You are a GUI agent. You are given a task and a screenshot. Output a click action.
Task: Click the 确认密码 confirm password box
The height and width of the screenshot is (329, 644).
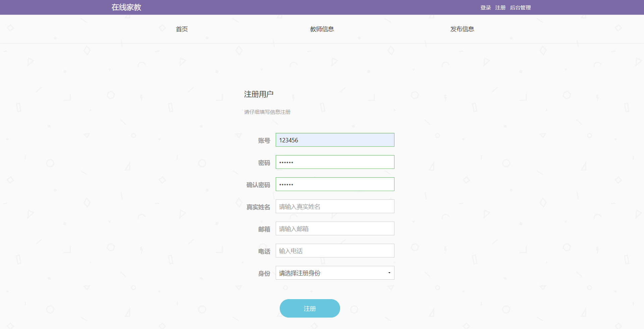(x=334, y=184)
